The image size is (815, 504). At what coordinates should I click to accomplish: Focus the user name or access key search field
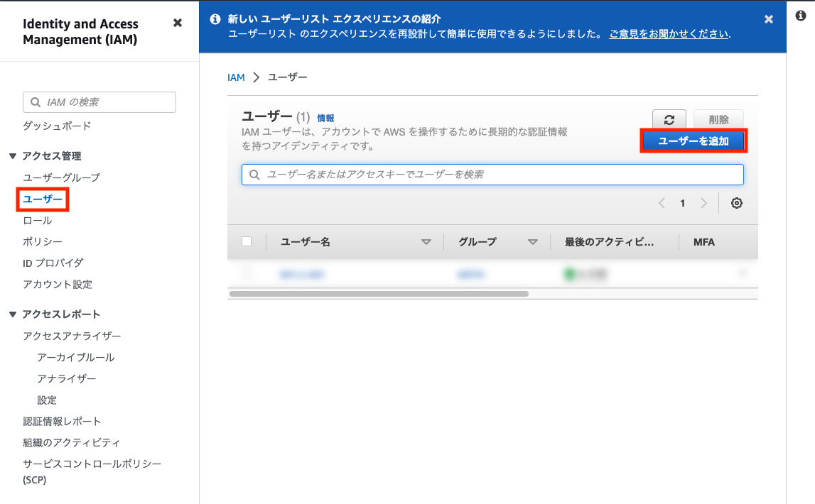(x=492, y=175)
